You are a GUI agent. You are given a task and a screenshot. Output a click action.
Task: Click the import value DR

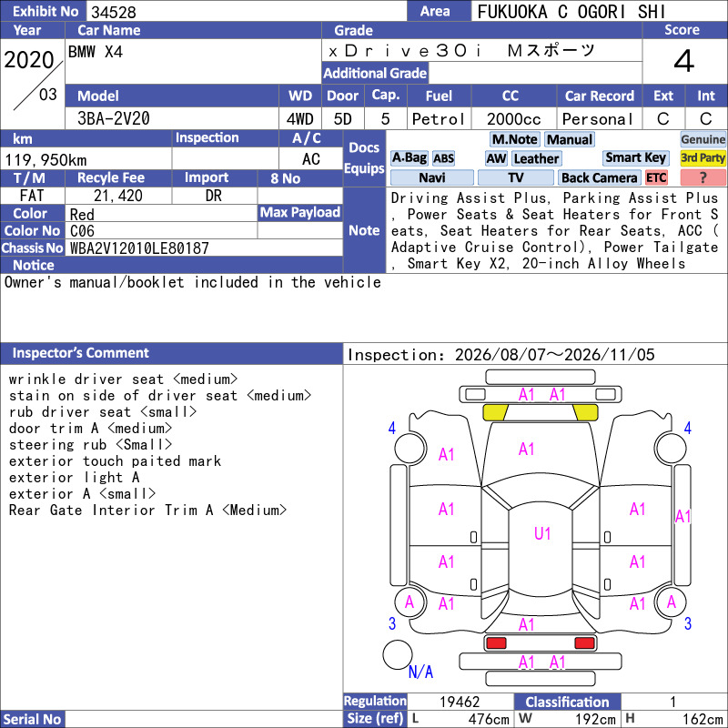(214, 196)
